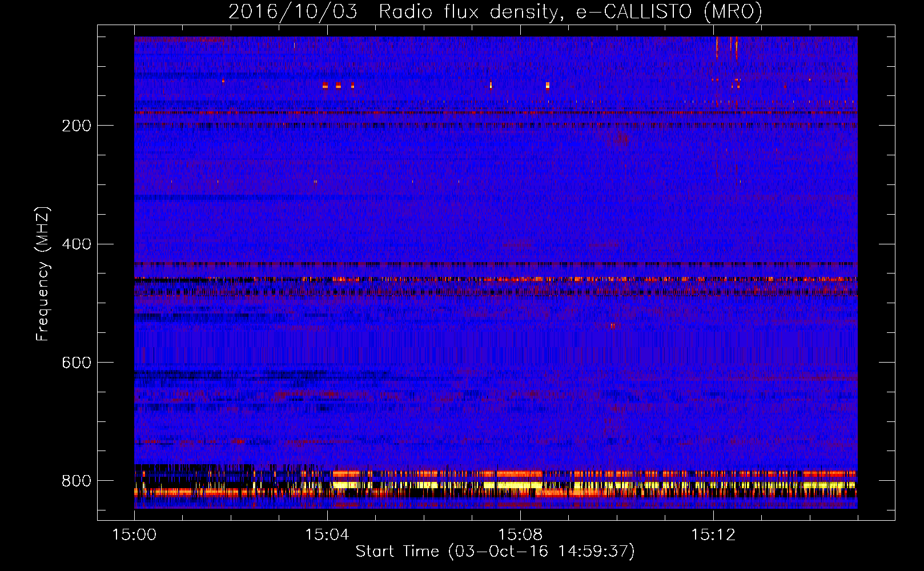924x571 pixels.
Task: Click the 200 frequency tick label
Action: click(x=77, y=126)
